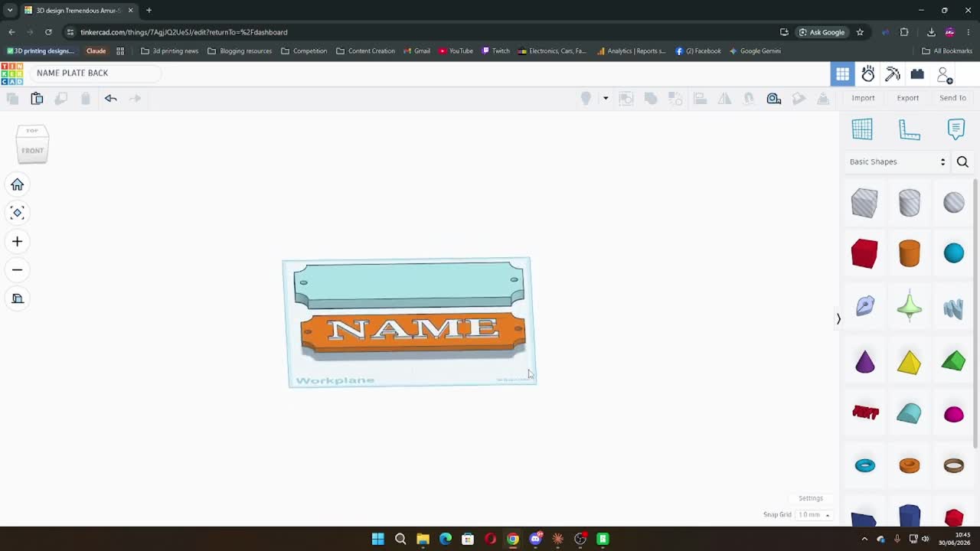Zoom out with the minus button
The height and width of the screenshot is (551, 980).
[x=17, y=269]
